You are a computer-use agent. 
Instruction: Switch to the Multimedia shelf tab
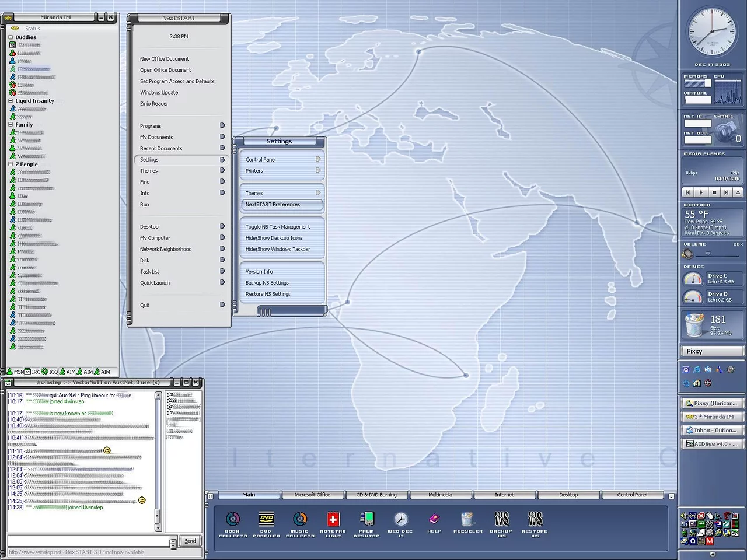(440, 495)
